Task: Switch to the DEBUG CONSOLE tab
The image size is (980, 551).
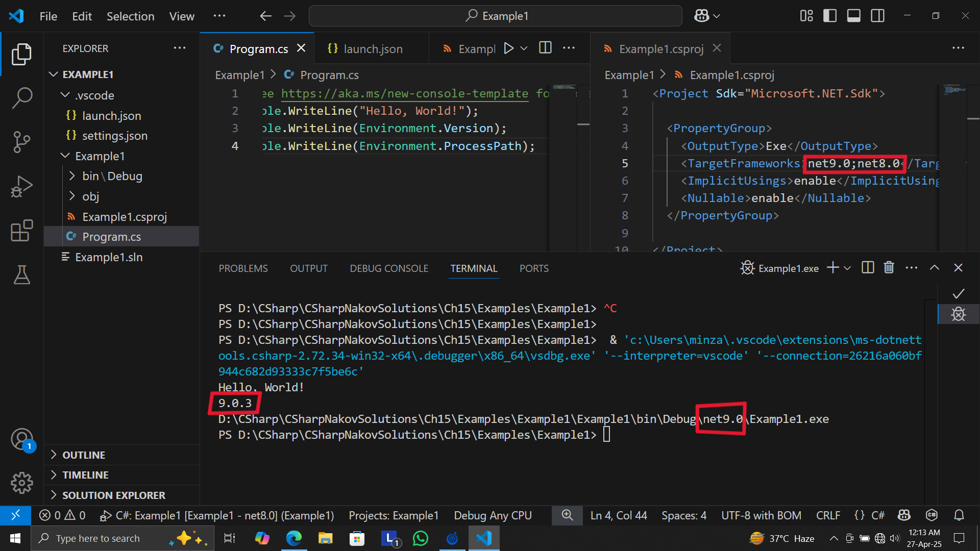Action: point(388,268)
